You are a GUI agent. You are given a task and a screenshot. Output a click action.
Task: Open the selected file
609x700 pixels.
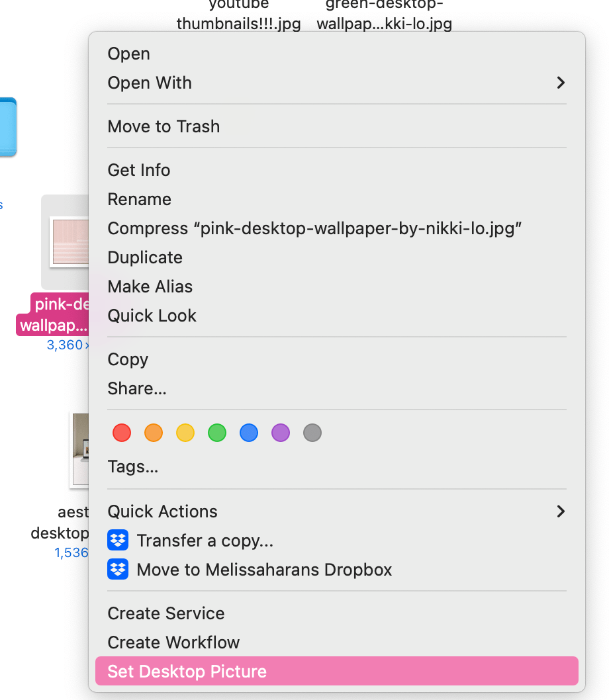pos(336,54)
